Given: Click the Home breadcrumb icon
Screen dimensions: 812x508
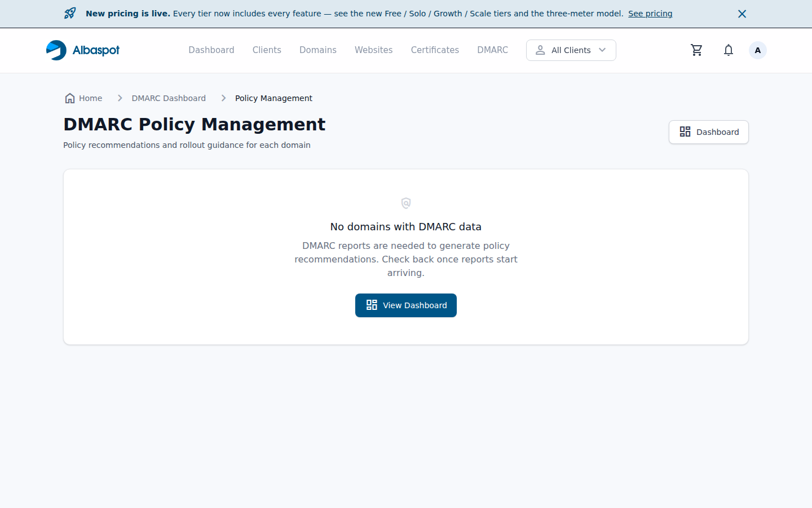Looking at the screenshot, I should 70,98.
